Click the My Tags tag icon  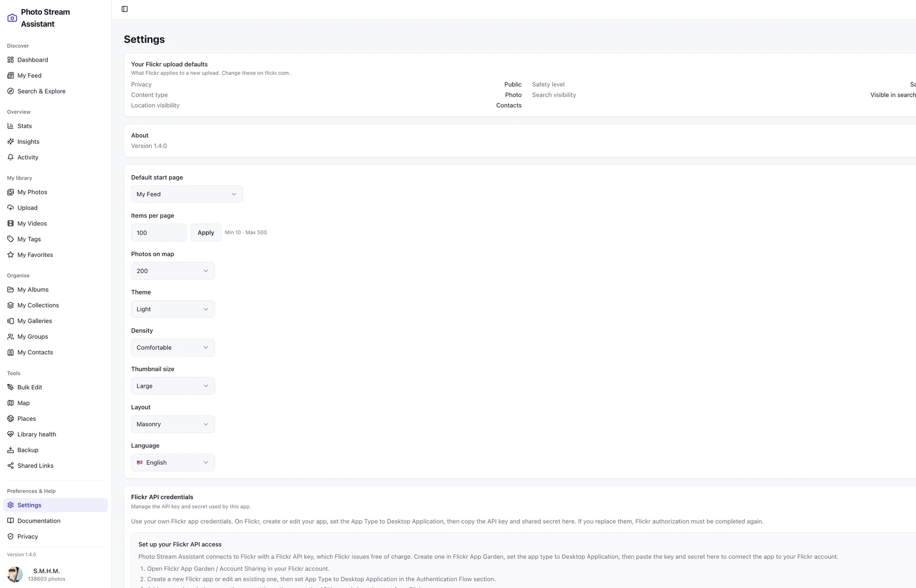point(11,239)
